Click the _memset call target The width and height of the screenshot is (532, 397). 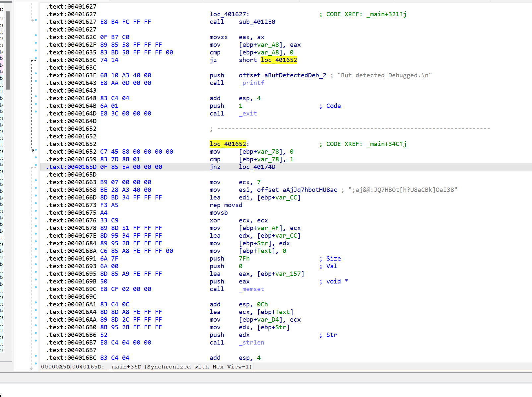point(251,289)
